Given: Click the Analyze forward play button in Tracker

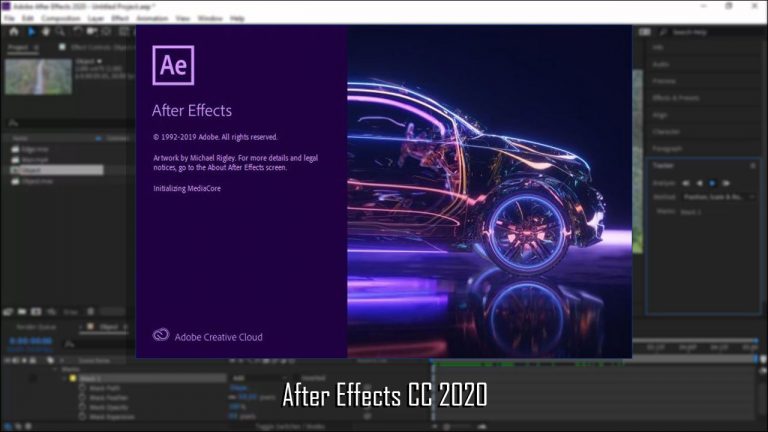Looking at the screenshot, I should (x=712, y=184).
